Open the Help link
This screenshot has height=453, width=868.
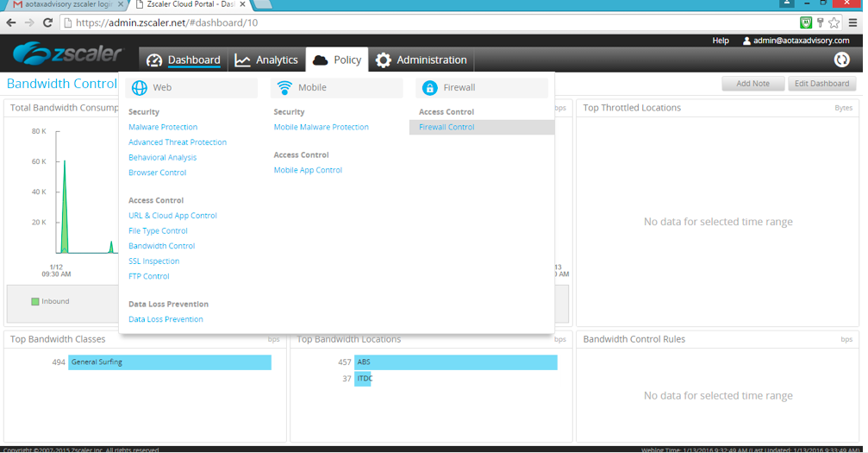coord(721,41)
